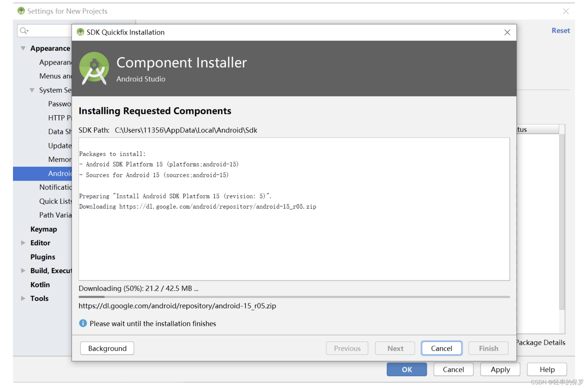Click the info icon beside wait message
Image resolution: width=588 pixels, height=388 pixels.
click(x=83, y=323)
